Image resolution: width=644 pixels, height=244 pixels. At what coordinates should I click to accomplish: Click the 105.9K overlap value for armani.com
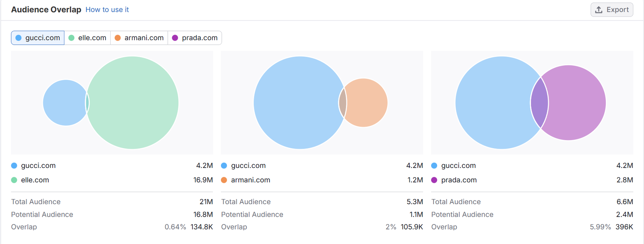tap(412, 227)
